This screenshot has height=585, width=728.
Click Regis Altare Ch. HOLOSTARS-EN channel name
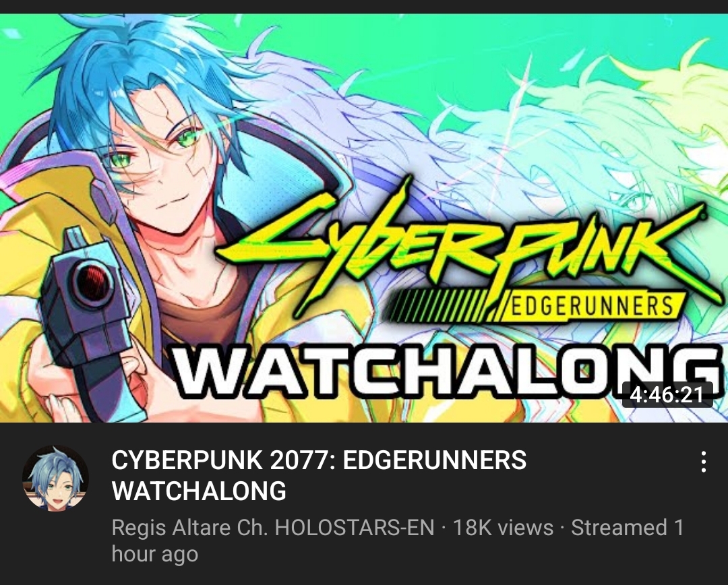coord(273,528)
